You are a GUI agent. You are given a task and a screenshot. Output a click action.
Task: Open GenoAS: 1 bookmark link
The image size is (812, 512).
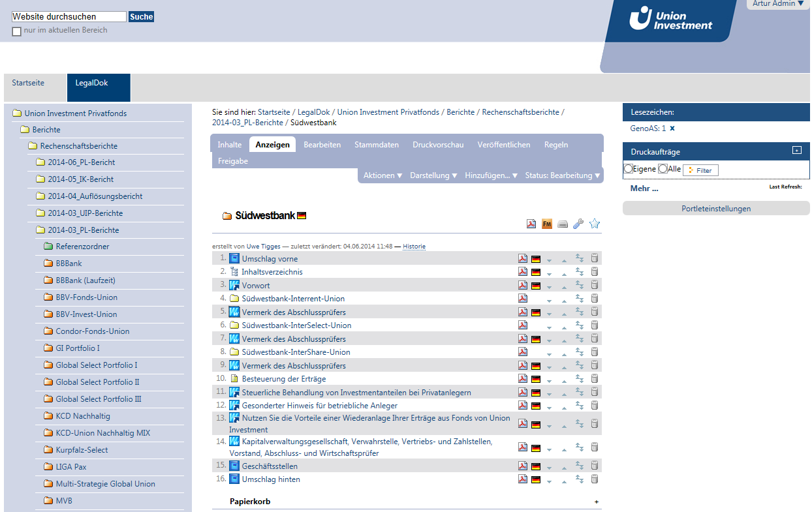(648, 128)
